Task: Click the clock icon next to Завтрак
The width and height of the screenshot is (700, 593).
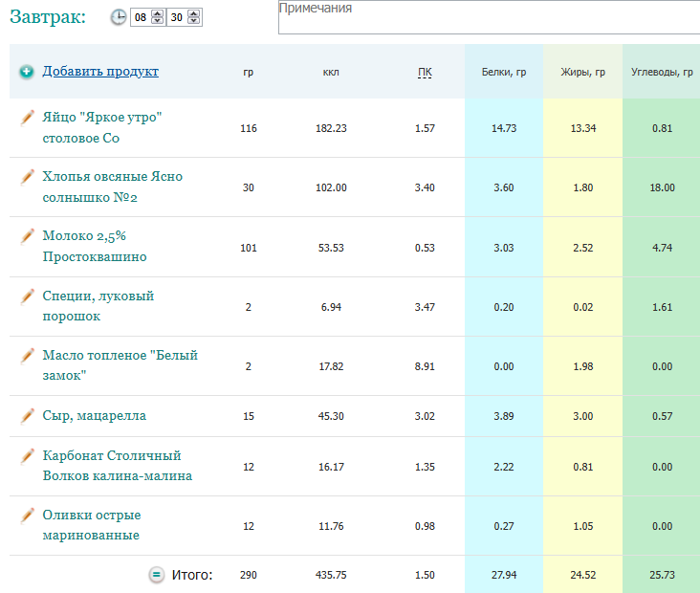Action: pyautogui.click(x=119, y=17)
